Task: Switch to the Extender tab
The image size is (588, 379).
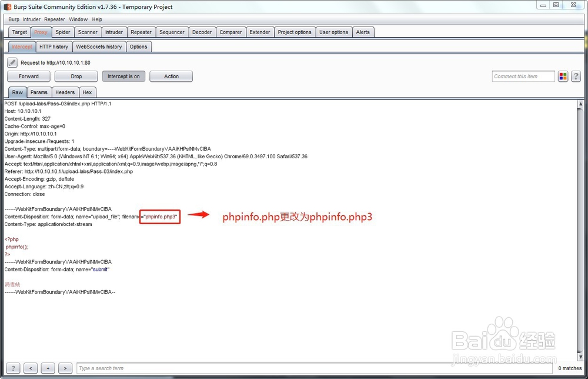Action: tap(260, 32)
